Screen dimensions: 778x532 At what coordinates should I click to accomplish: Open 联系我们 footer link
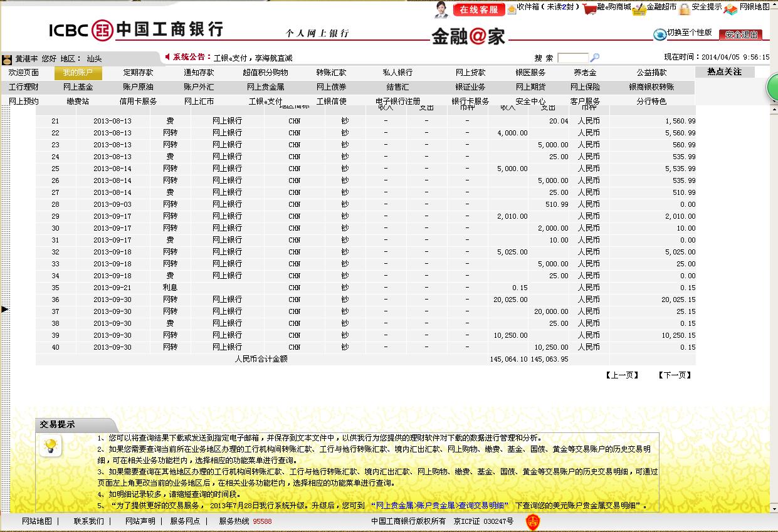tap(89, 521)
